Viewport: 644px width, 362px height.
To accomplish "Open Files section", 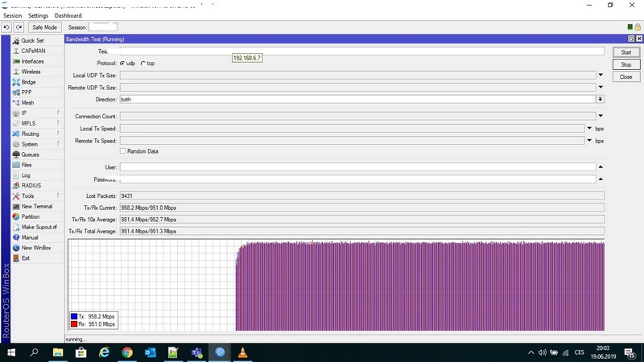I will [27, 165].
